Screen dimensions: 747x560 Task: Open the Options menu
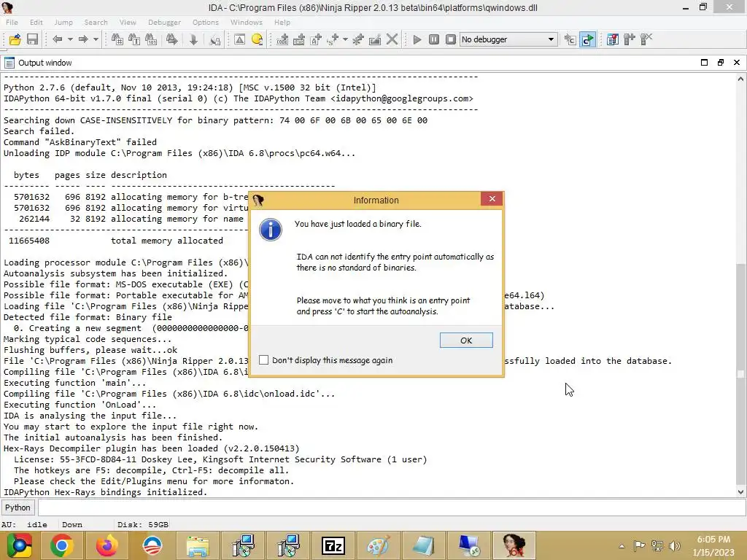pos(205,23)
